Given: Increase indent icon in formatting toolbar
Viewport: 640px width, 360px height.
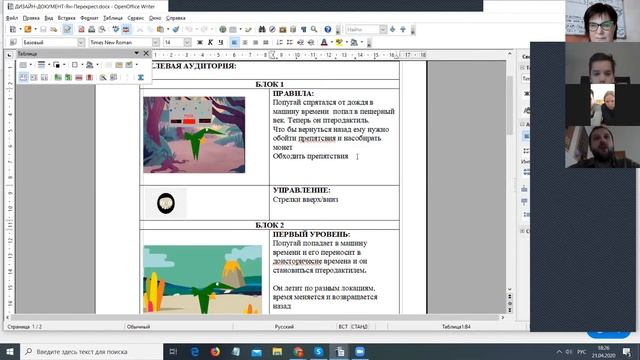Looking at the screenshot, I should coord(311,42).
